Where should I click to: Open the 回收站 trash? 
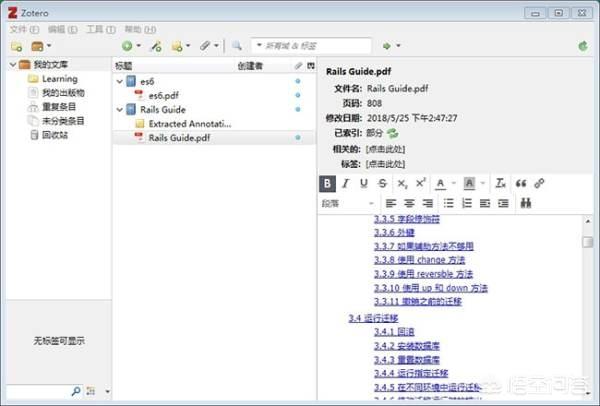point(55,135)
